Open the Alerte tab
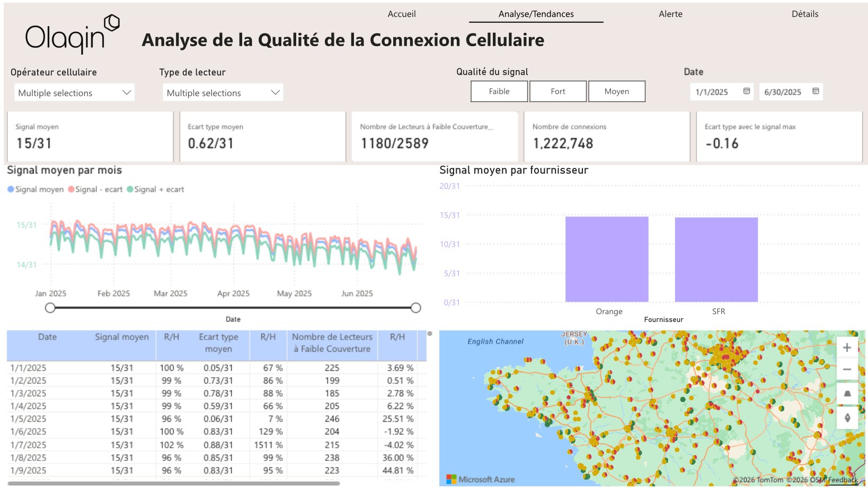The height and width of the screenshot is (488, 868). [670, 14]
